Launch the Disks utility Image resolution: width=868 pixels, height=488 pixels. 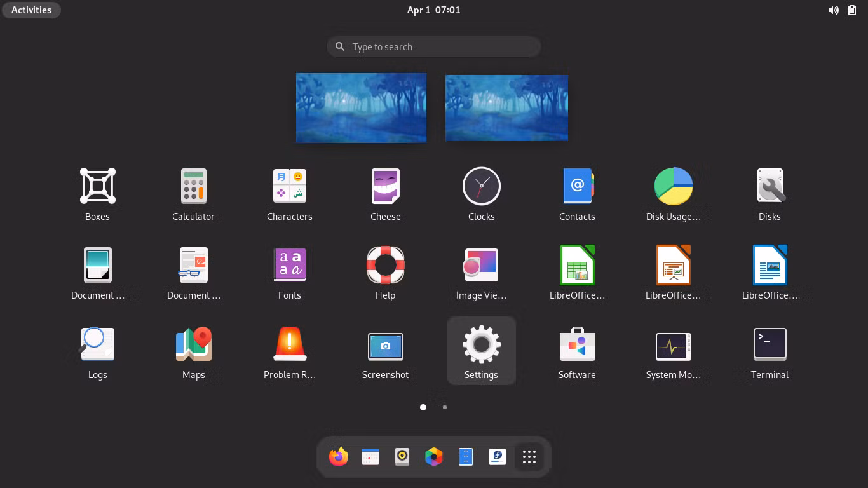point(770,194)
